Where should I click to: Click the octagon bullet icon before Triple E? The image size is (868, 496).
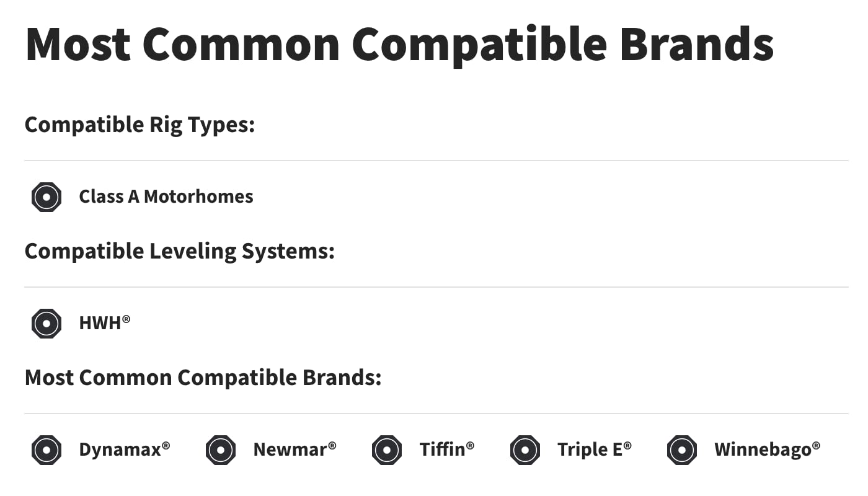[x=525, y=450]
